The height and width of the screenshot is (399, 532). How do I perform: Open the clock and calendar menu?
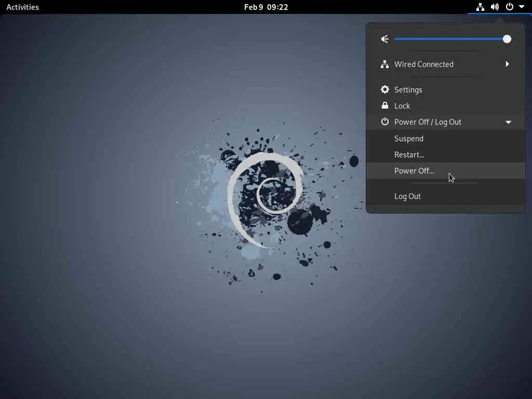[266, 7]
